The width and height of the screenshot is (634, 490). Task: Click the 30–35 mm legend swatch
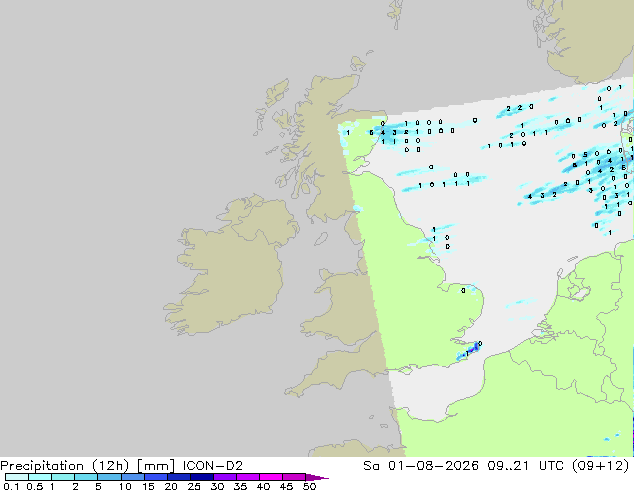pos(225,477)
